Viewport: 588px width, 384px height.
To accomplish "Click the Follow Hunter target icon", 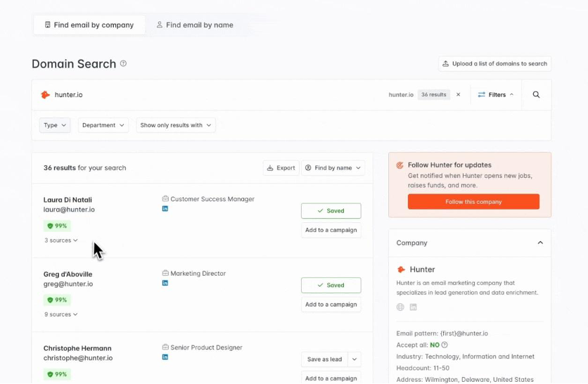I will pos(400,165).
